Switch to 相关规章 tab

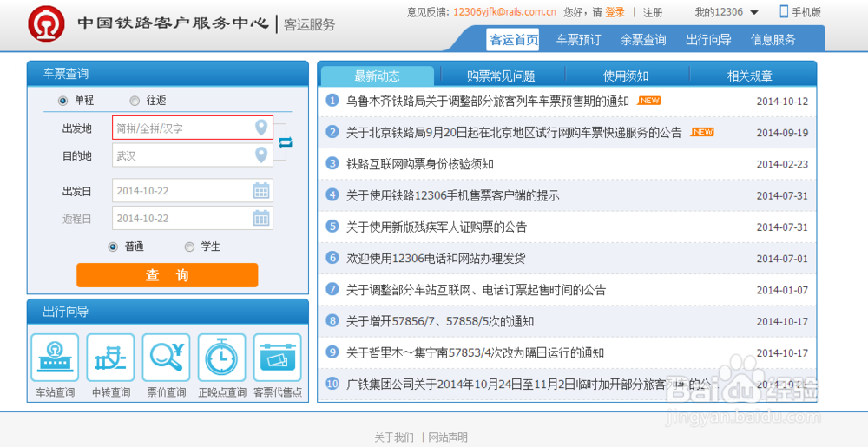click(x=750, y=76)
